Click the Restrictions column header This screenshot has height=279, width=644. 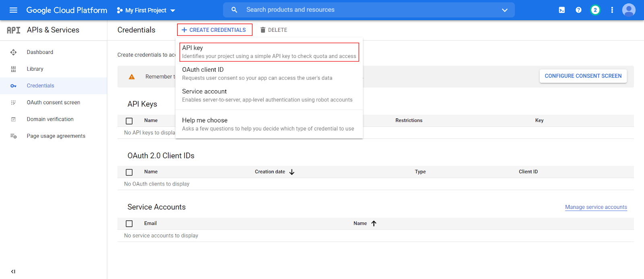pyautogui.click(x=409, y=120)
